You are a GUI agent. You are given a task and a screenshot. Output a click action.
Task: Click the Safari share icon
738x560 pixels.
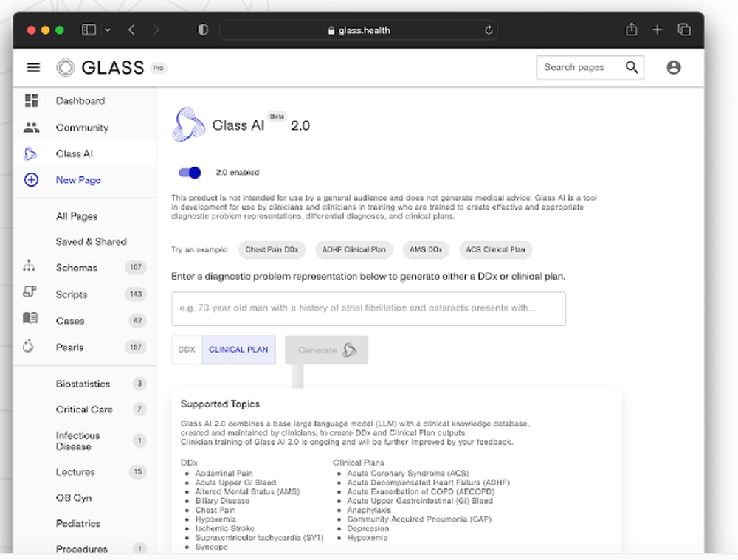632,30
